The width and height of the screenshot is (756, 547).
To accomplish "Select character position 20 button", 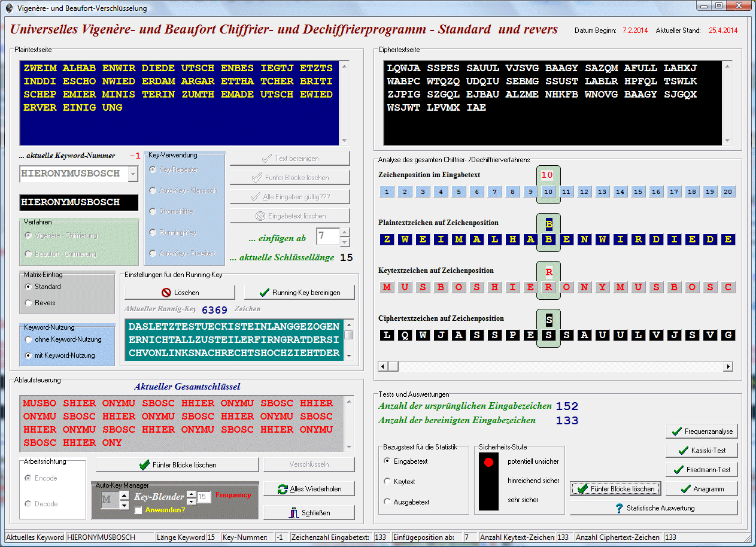I will point(728,192).
